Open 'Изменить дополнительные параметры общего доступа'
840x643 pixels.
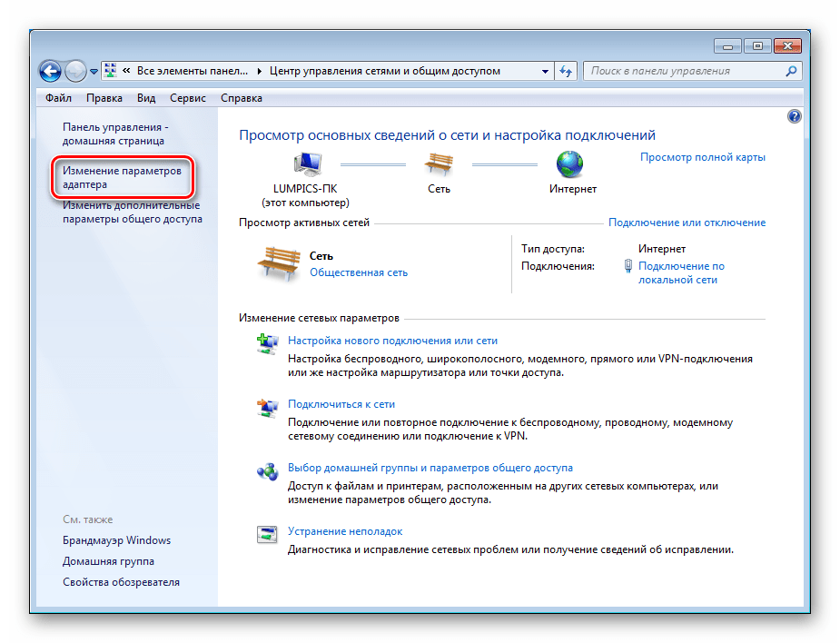133,213
